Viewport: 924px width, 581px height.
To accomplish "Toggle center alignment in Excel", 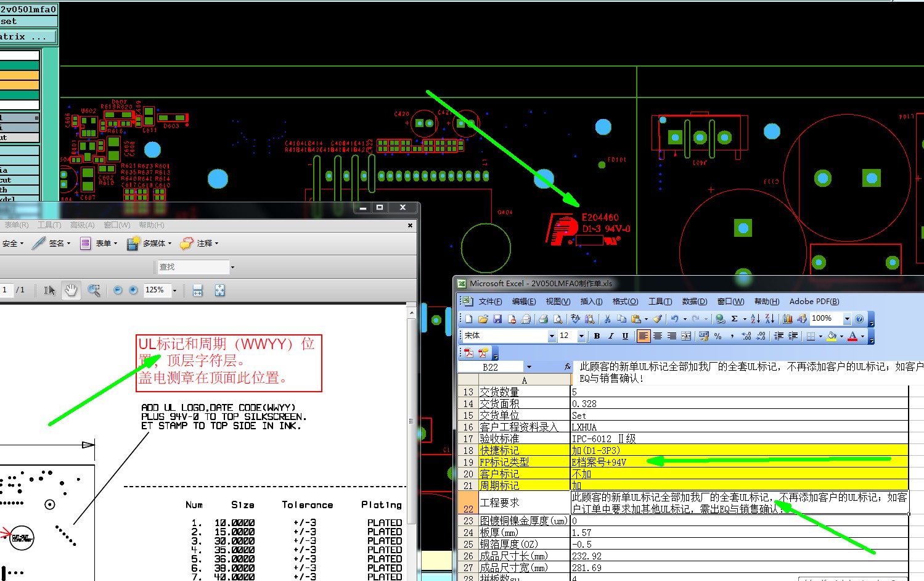I will (x=658, y=336).
